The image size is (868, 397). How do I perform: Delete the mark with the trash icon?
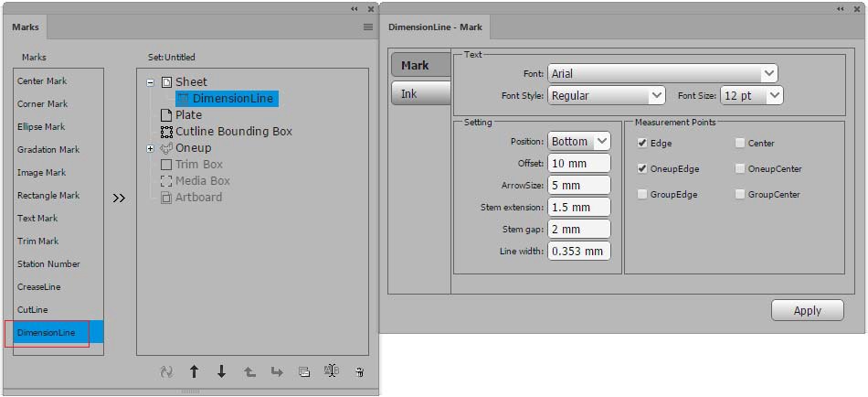pos(360,372)
